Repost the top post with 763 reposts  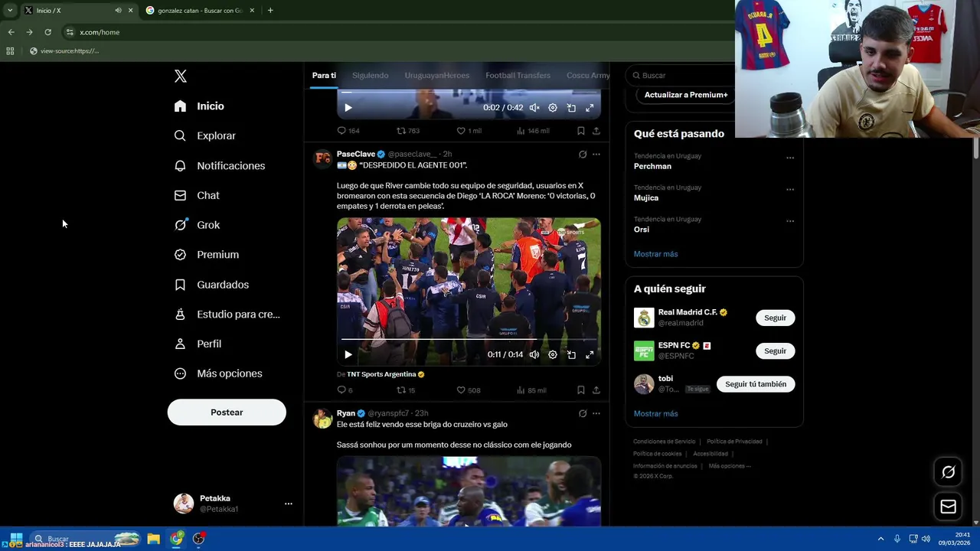click(x=407, y=131)
